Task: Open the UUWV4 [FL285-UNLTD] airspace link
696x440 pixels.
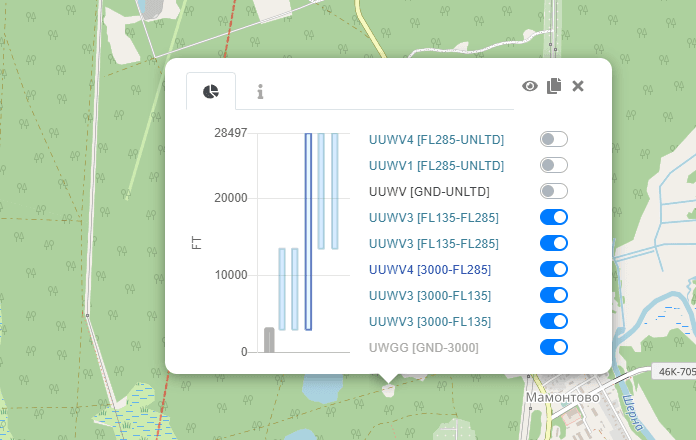Action: [436, 139]
